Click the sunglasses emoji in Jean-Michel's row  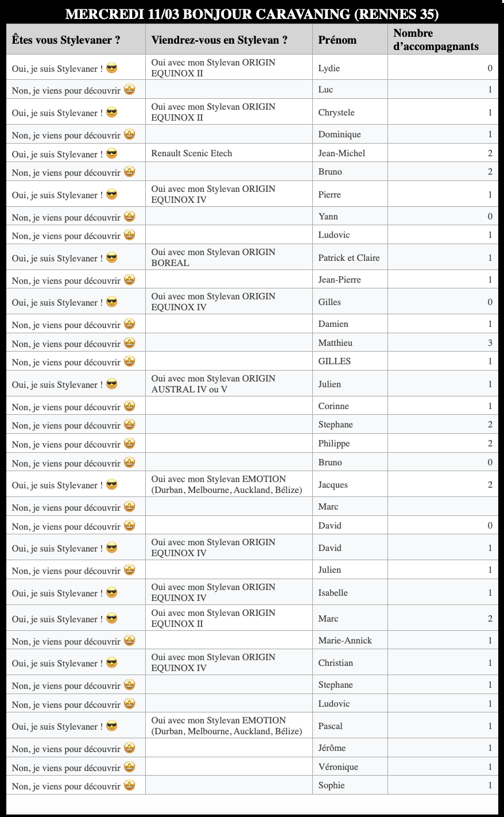point(112,153)
